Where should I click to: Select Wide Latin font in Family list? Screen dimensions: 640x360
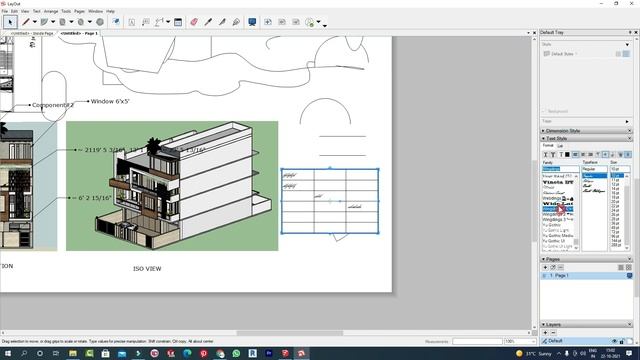point(558,203)
